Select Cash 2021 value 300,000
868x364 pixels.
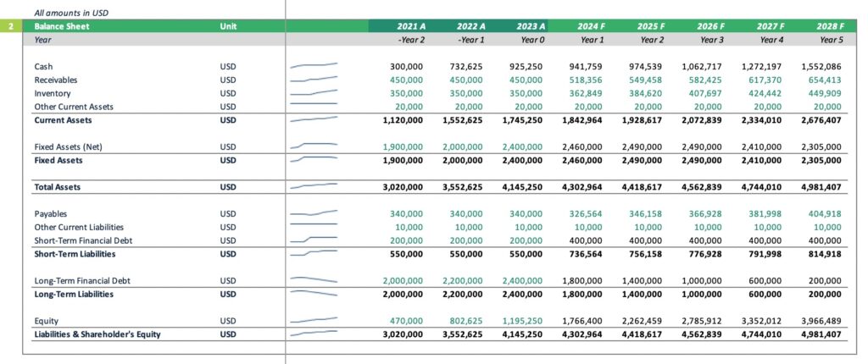pos(408,66)
